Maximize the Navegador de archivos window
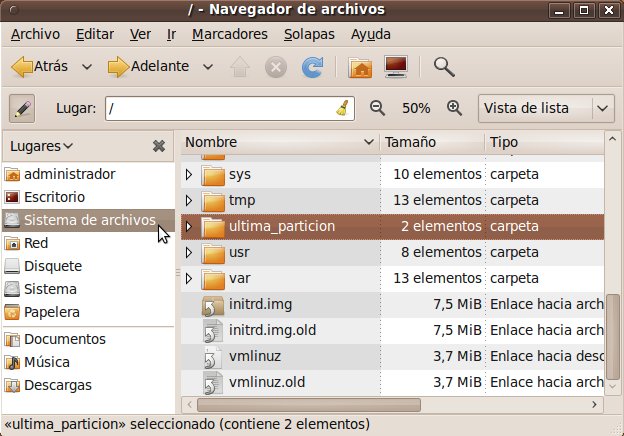 pos(584,10)
